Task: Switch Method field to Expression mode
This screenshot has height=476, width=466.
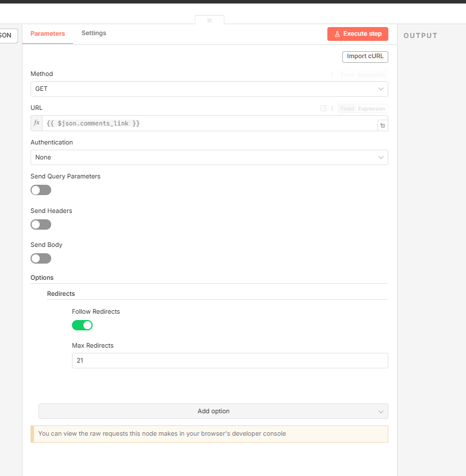Action: click(372, 75)
